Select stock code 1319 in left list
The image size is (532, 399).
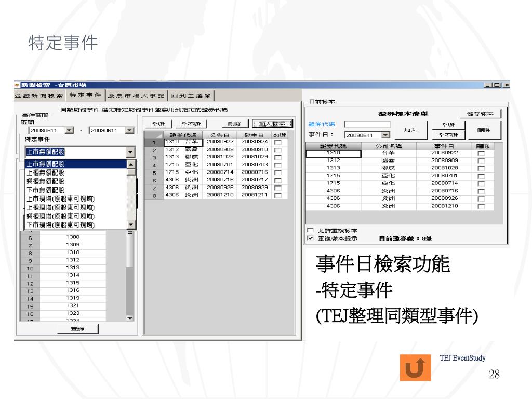pos(73,298)
